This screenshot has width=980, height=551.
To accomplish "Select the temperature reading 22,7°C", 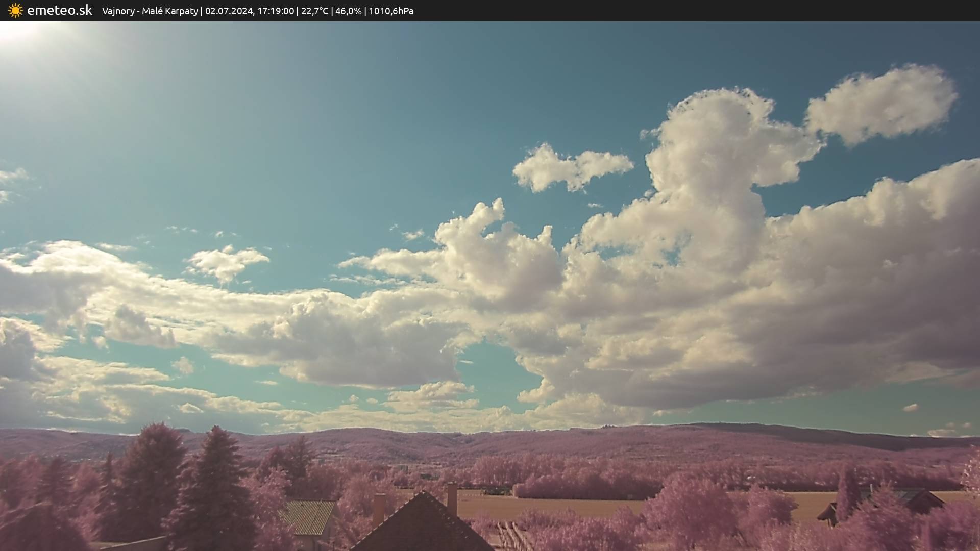I will (x=314, y=11).
